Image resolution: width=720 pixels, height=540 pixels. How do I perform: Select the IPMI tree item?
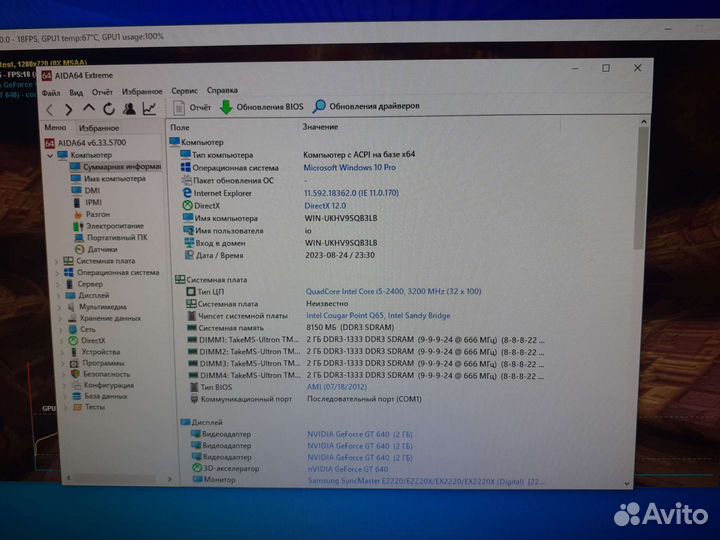pos(87,202)
